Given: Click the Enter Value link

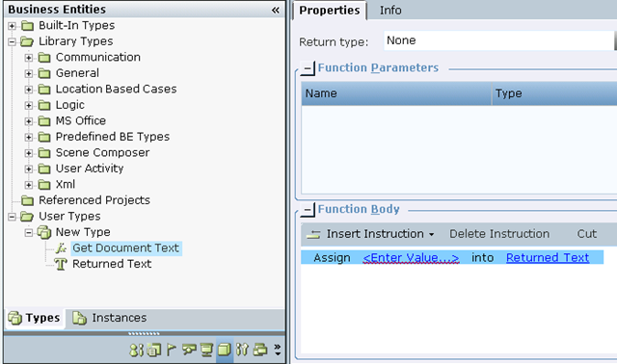Looking at the screenshot, I should click(411, 258).
